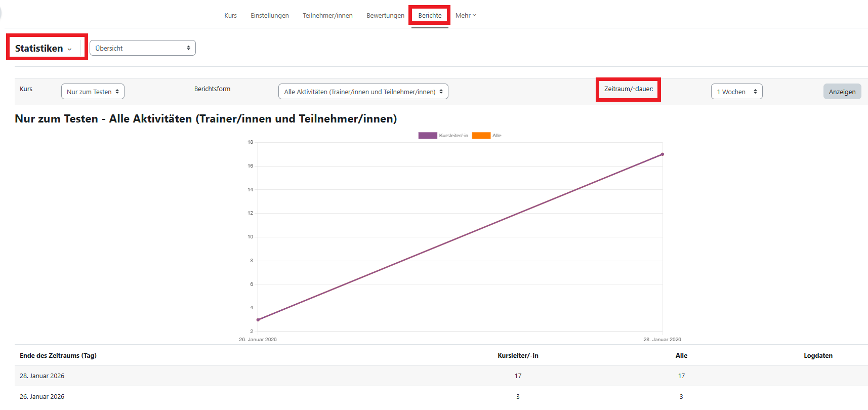Go to the Bewertungen tab
This screenshot has height=410, width=868.
click(385, 16)
